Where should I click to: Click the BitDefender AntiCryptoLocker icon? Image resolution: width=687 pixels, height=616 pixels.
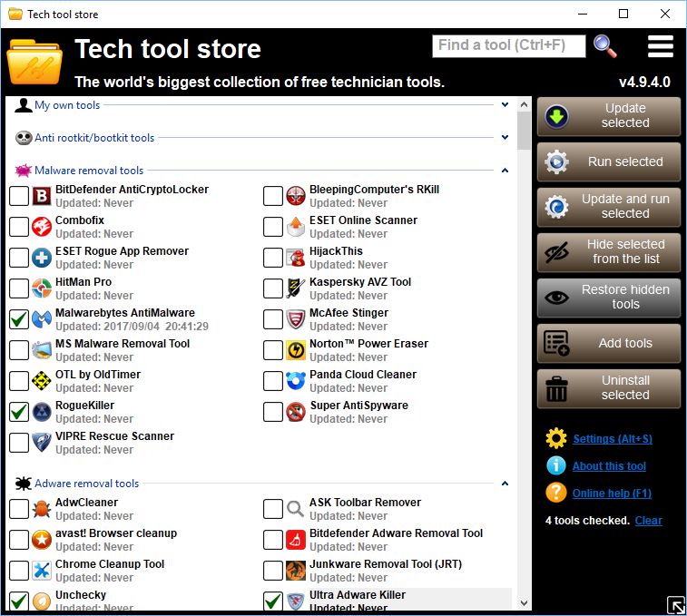pos(42,196)
